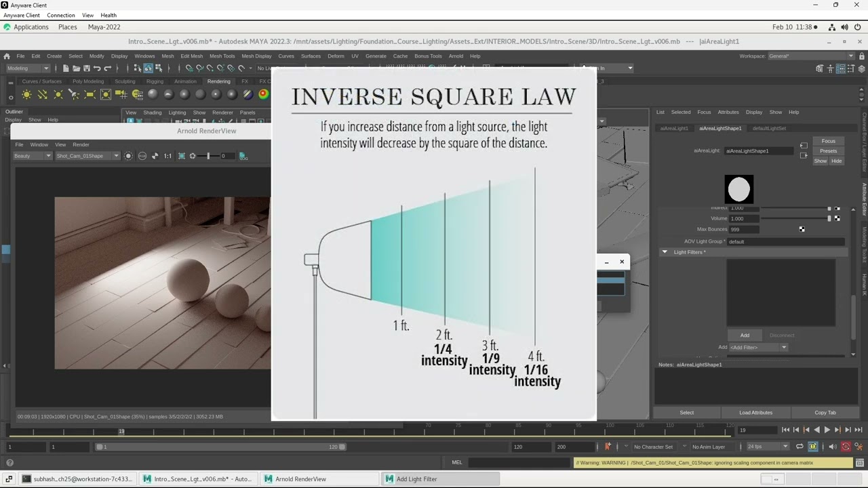Click the Open Scene folder icon
This screenshot has width=868, height=488.
[x=76, y=68]
